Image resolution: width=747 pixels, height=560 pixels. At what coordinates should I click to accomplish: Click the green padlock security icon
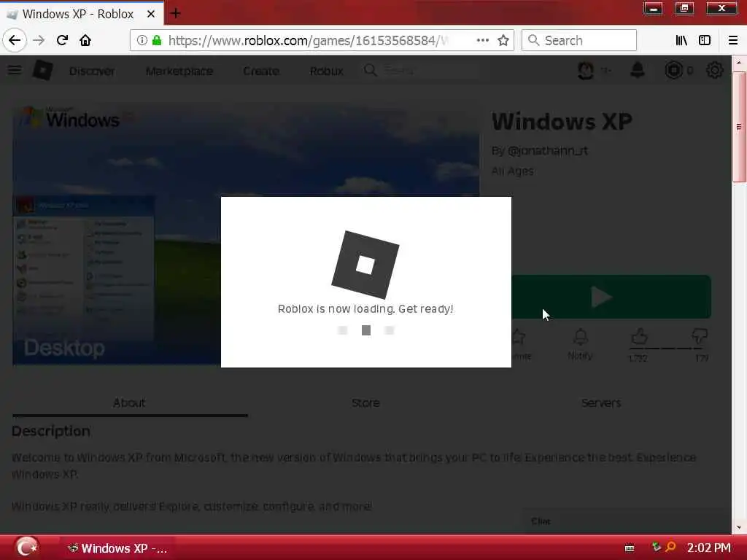tap(156, 41)
